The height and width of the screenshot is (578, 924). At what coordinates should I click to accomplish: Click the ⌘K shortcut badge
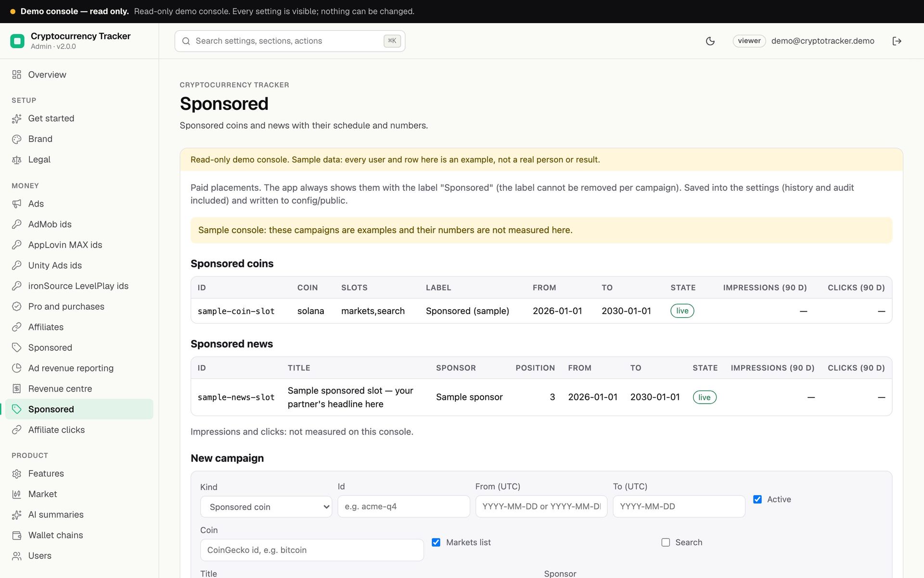[x=392, y=41]
